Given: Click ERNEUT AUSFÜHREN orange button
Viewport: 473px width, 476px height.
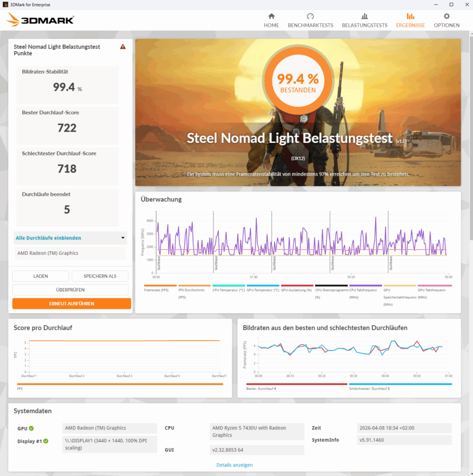Looking at the screenshot, I should pos(71,304).
